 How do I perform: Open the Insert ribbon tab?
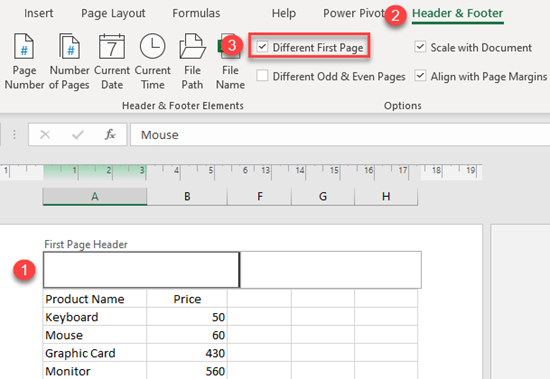point(39,13)
